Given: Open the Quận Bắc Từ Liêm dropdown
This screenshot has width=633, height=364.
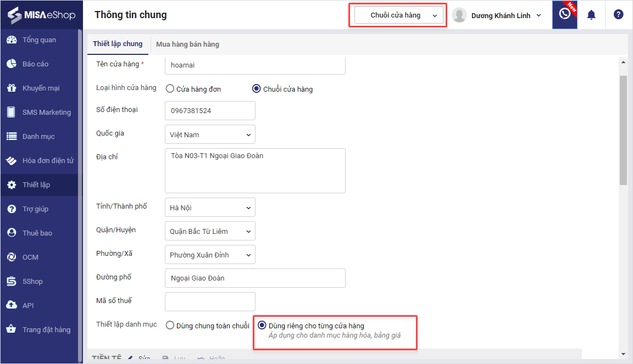Looking at the screenshot, I should coord(210,231).
